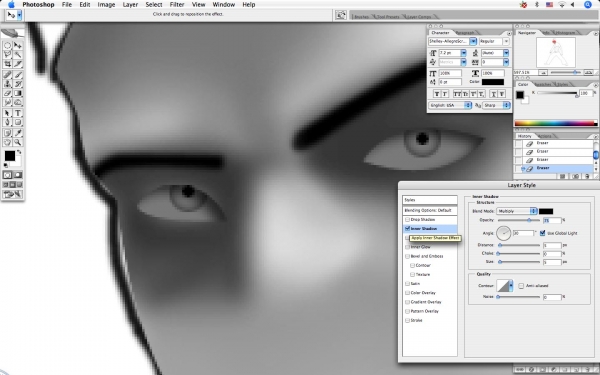Select the Elliptical Marquee tool
This screenshot has height=375, width=600.
(x=7, y=45)
